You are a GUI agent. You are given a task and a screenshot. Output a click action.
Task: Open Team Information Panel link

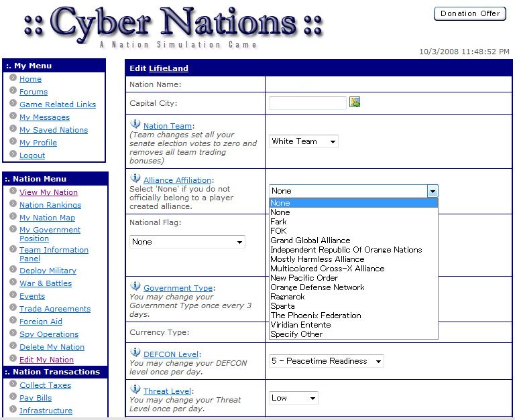pos(54,255)
